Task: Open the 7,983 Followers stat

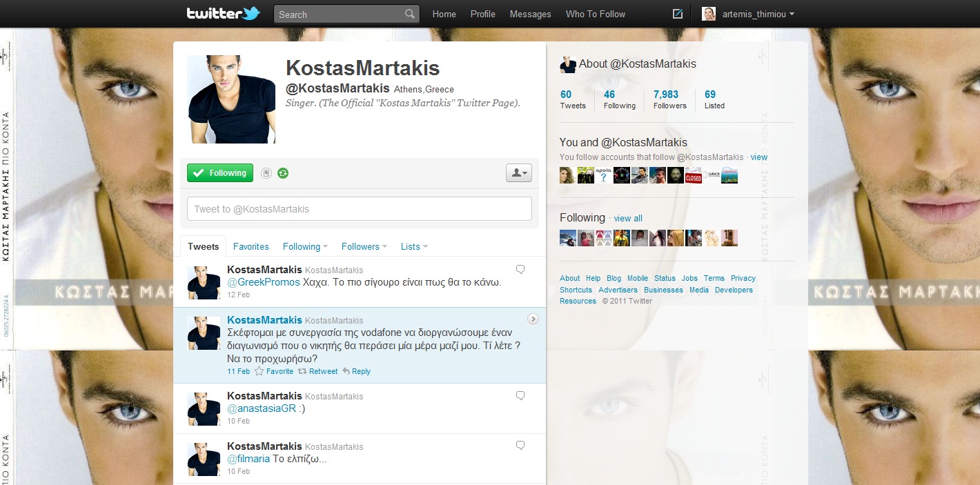Action: (669, 99)
